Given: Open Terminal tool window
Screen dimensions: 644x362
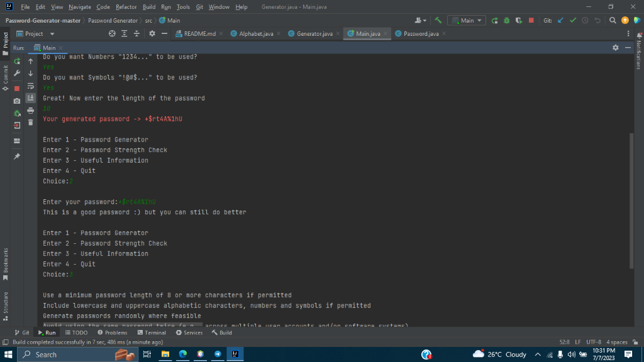Looking at the screenshot, I should click(x=152, y=332).
